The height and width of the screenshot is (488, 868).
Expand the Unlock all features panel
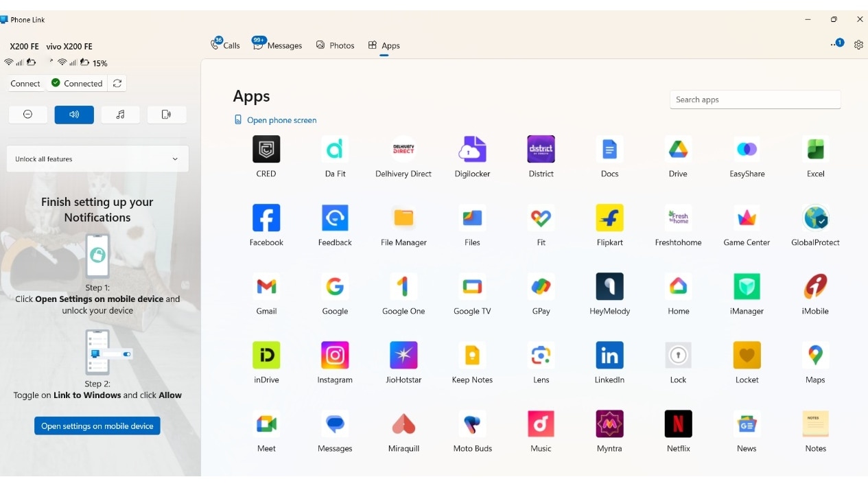click(97, 159)
